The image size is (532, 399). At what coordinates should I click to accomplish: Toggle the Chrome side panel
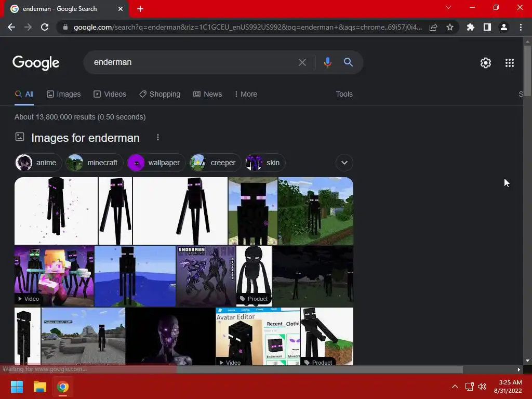pos(487,27)
